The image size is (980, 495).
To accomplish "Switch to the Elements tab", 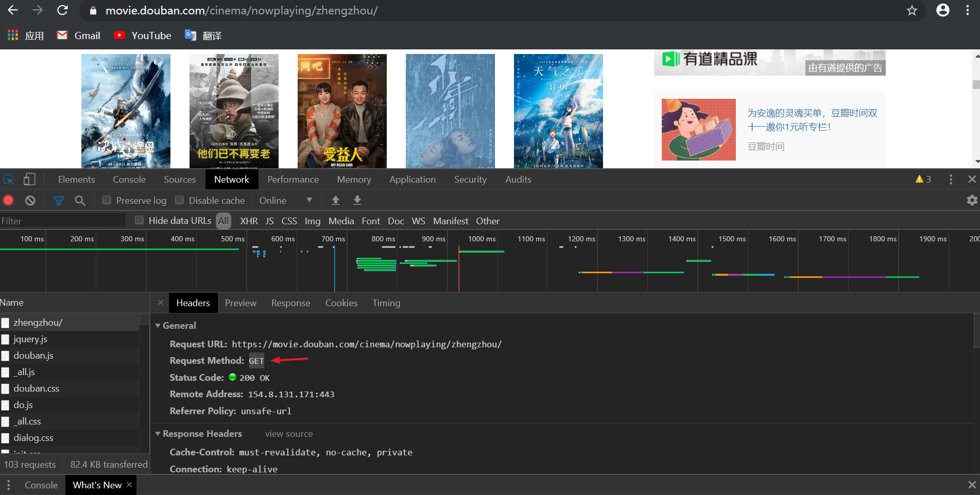I will point(76,179).
